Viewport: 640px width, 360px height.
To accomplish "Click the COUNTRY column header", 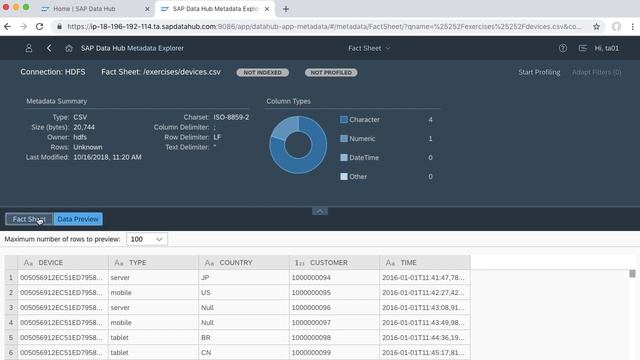I will point(244,263).
